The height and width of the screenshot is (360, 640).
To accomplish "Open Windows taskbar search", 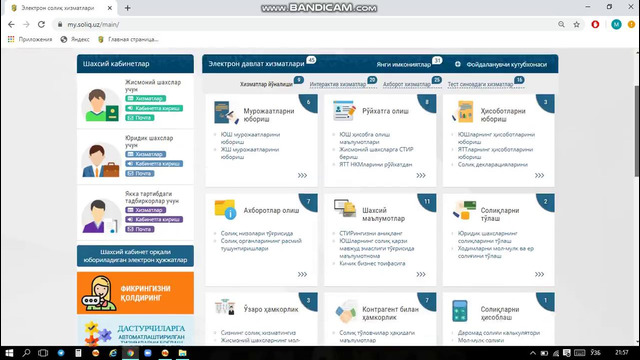I will point(26,353).
